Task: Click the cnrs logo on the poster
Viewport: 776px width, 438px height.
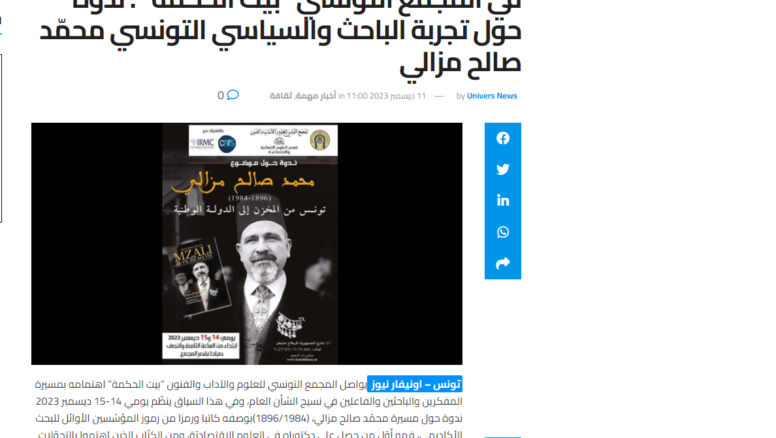Action: click(227, 144)
